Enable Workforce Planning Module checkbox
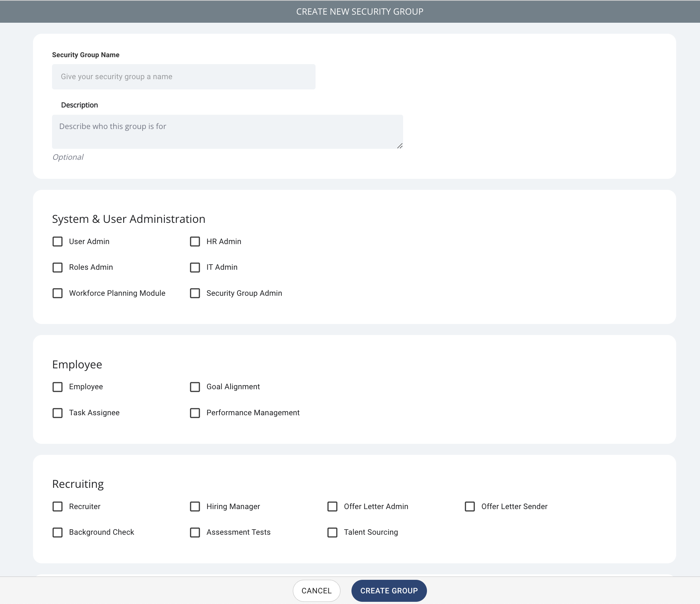 58,293
